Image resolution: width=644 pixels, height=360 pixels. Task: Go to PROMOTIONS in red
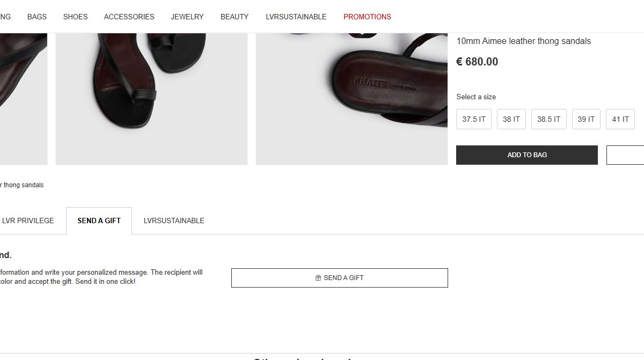[x=368, y=17]
